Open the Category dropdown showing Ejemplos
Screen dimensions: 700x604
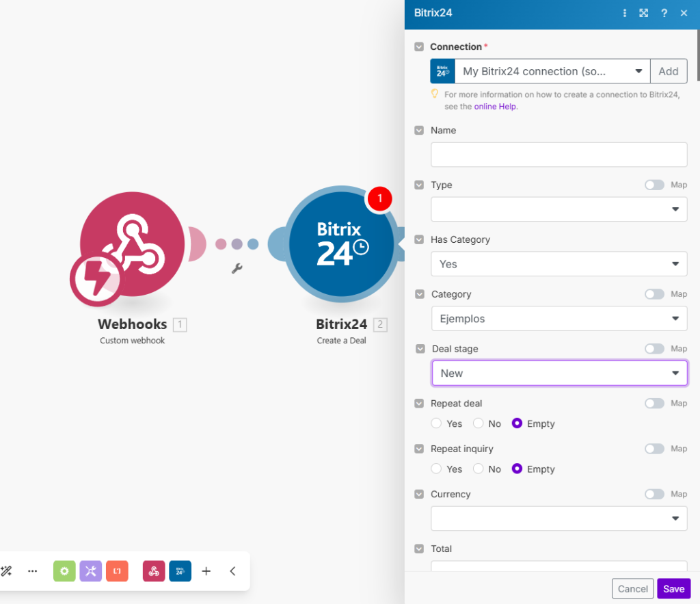point(558,319)
